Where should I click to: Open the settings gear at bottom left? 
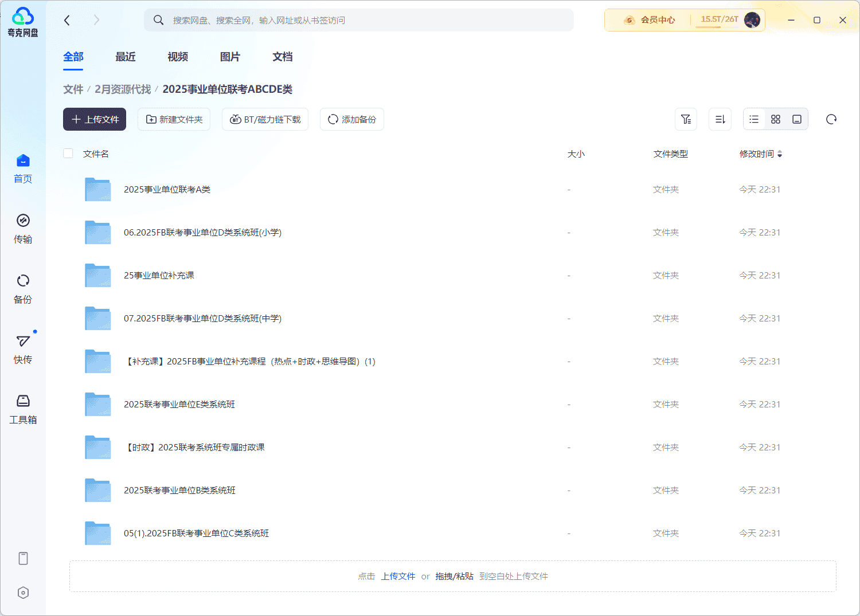tap(23, 593)
